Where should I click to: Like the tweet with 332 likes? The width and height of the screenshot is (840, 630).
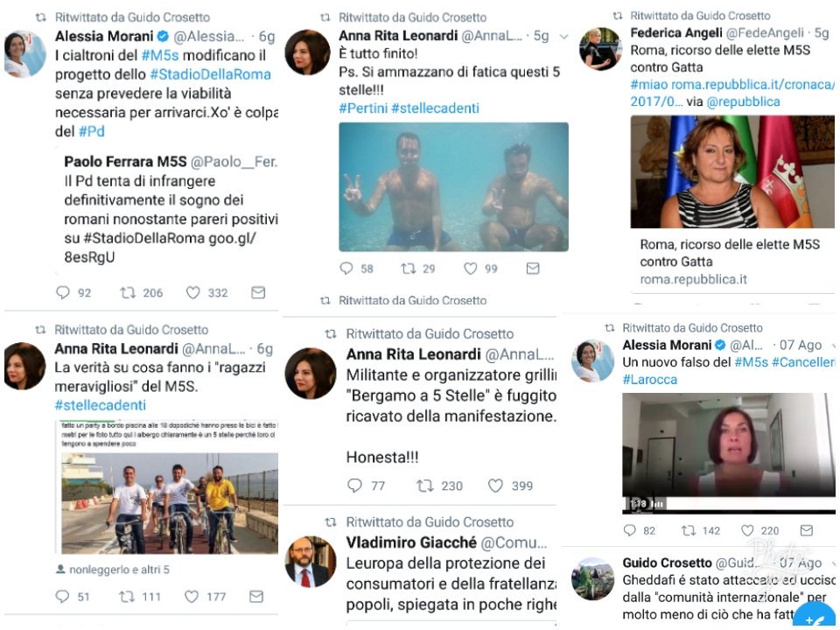[192, 292]
